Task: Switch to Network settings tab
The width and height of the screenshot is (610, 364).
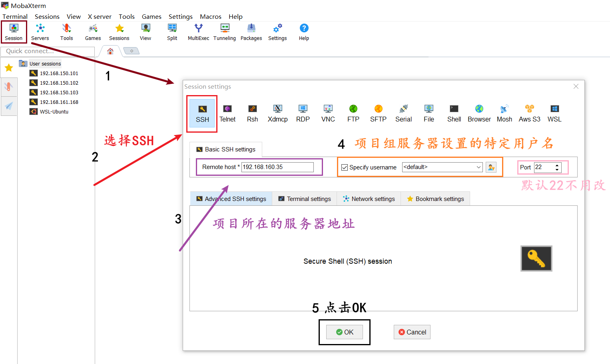Action: (x=369, y=199)
